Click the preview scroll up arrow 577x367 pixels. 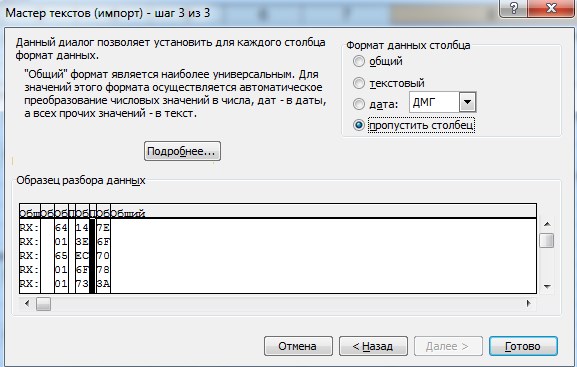(x=547, y=224)
